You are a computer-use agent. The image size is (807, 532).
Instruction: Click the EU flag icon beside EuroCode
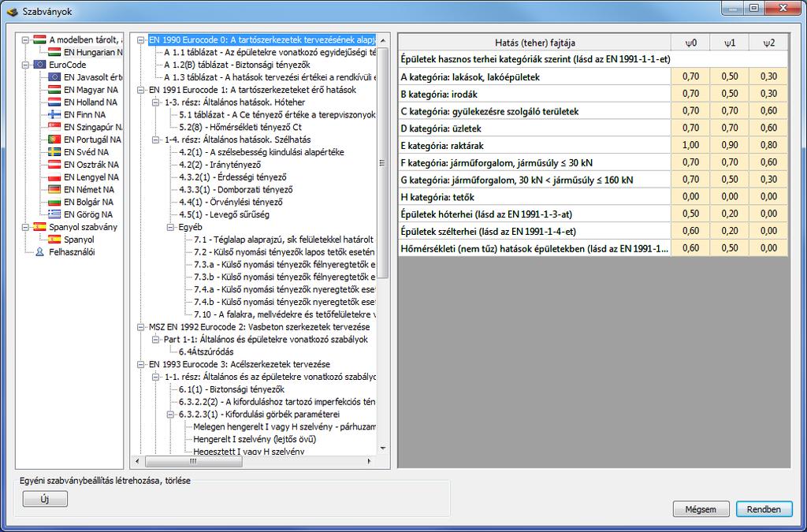[x=39, y=65]
